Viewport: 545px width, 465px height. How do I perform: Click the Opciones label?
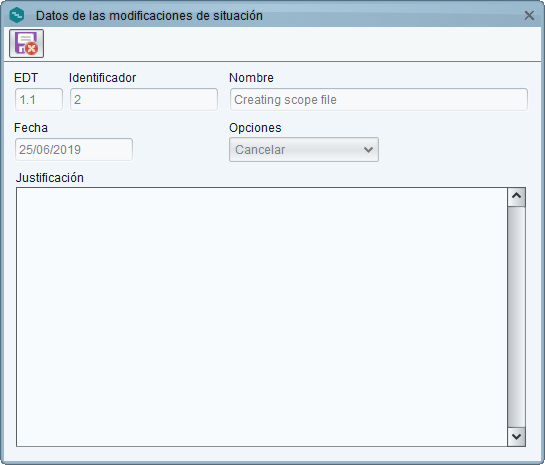(255, 128)
